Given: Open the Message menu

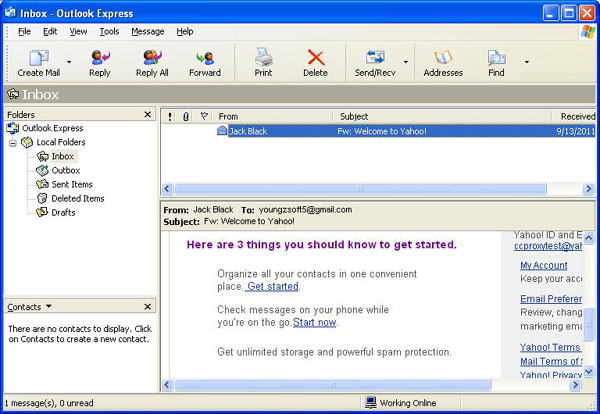Looking at the screenshot, I should pos(148,31).
